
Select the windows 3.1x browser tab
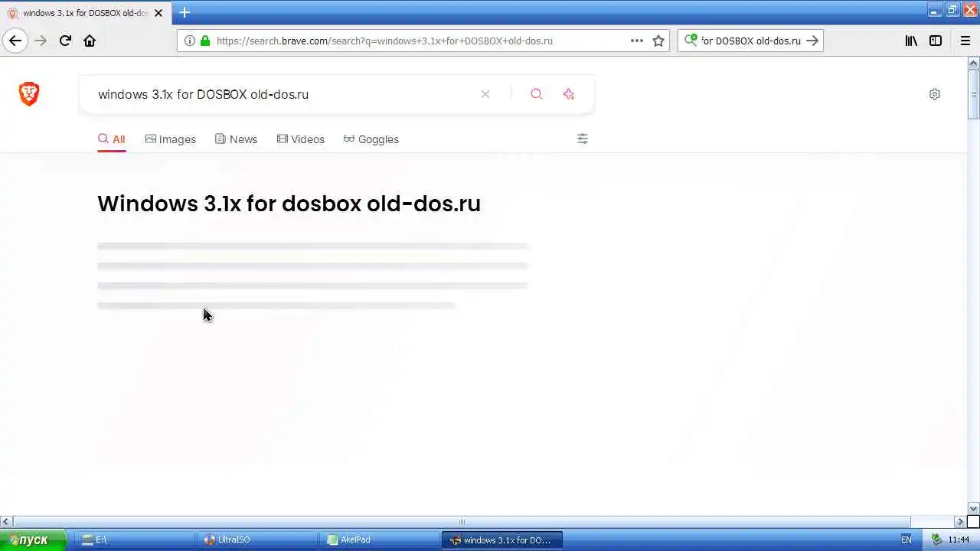(84, 13)
